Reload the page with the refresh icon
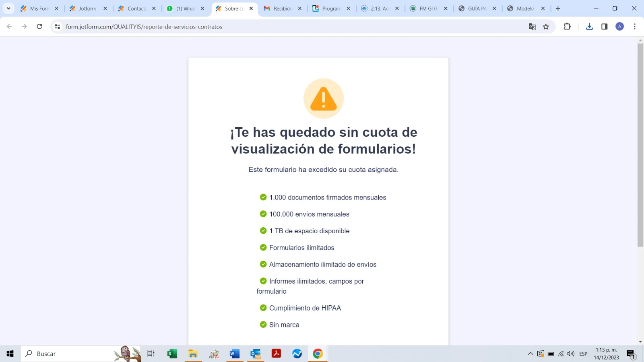The image size is (644, 362). click(x=39, y=27)
